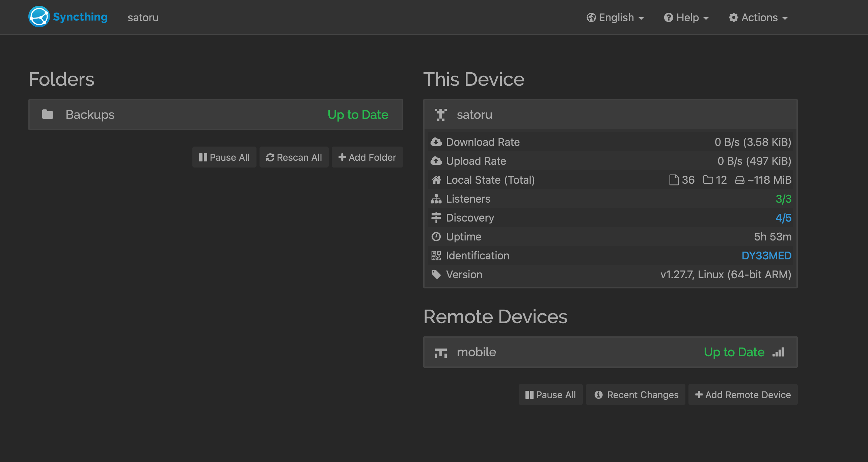Click the Backups Up to Date status
The image size is (868, 462).
pyautogui.click(x=358, y=115)
